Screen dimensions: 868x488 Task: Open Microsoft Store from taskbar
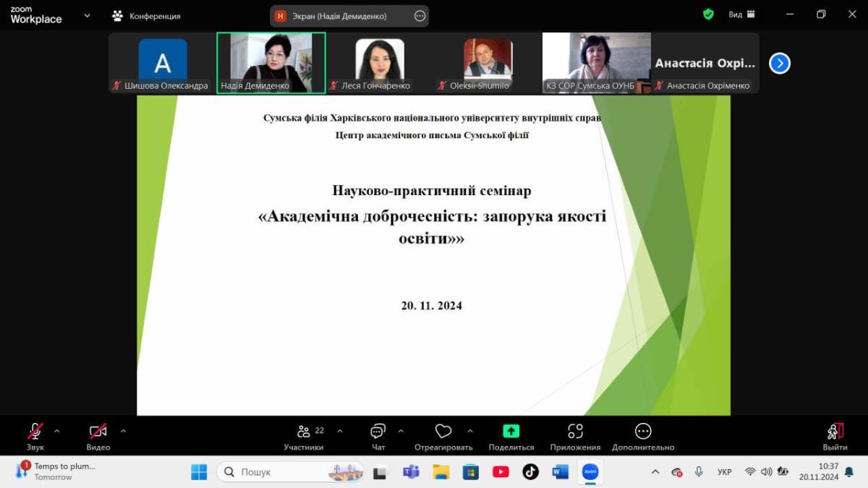[x=471, y=472]
